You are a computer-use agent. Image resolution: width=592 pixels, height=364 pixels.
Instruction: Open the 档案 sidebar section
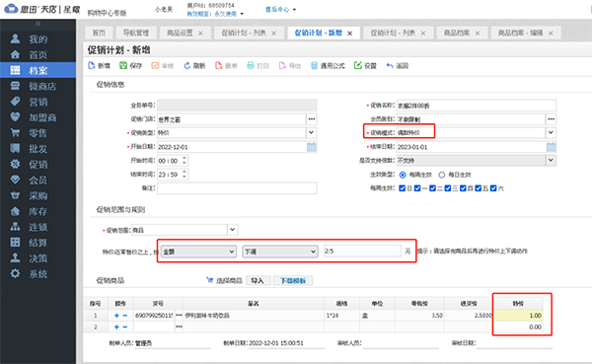tap(37, 70)
